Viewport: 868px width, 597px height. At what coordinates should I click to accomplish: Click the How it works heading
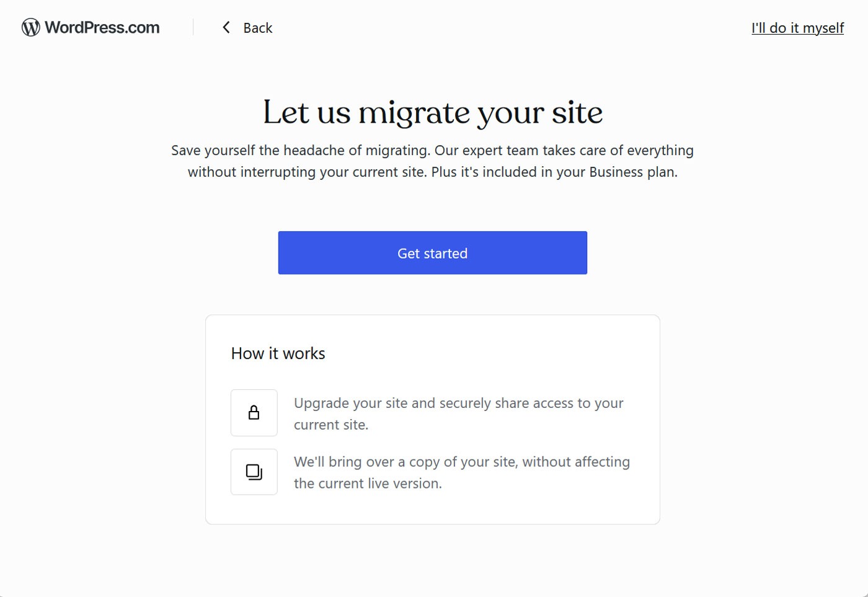(278, 353)
